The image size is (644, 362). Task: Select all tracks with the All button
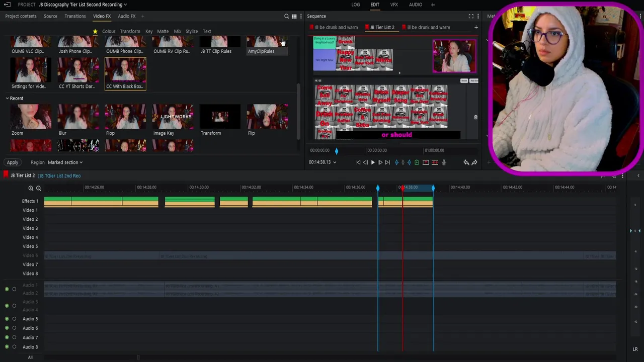click(x=30, y=357)
